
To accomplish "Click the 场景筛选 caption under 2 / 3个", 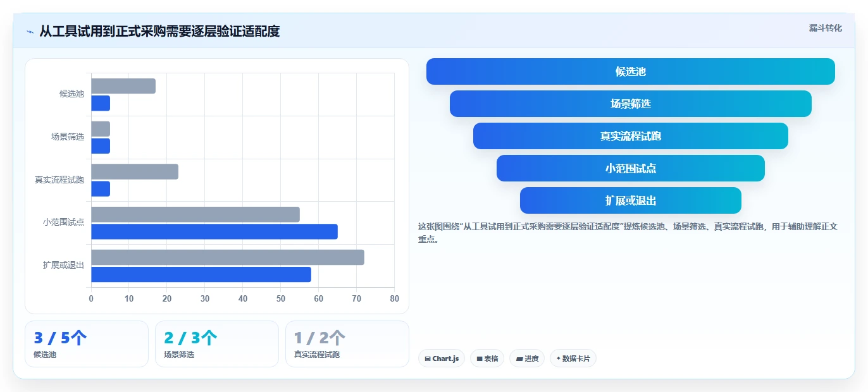I will (179, 355).
